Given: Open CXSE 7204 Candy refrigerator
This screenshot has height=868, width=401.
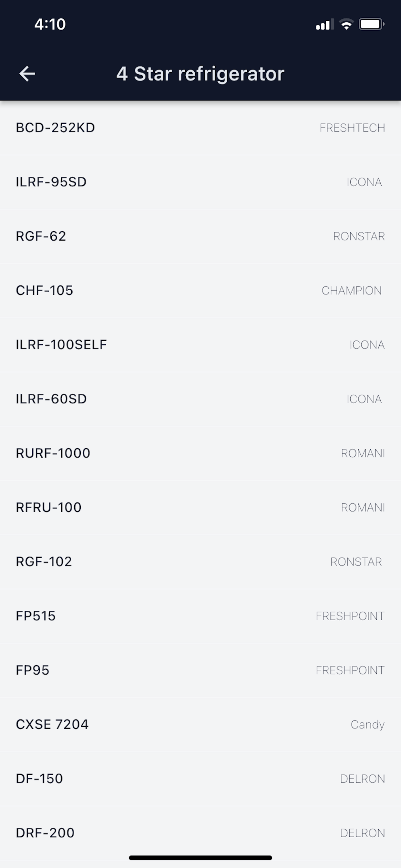Looking at the screenshot, I should (200, 725).
